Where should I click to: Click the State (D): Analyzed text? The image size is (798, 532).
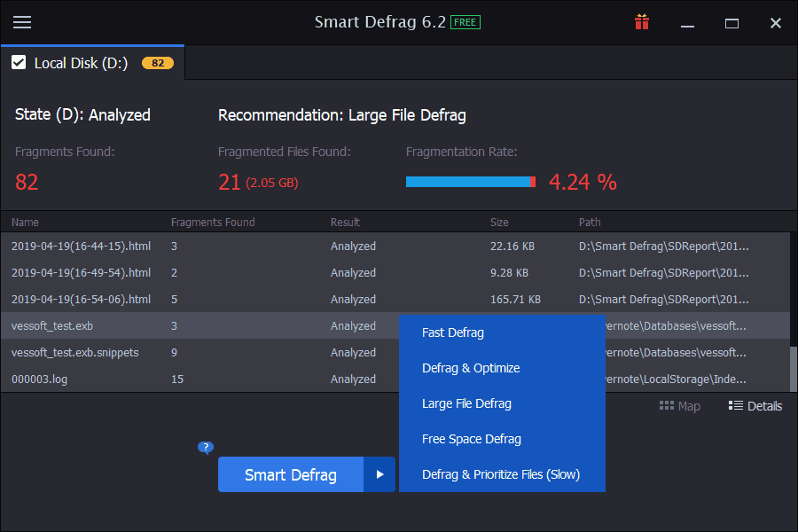point(82,114)
